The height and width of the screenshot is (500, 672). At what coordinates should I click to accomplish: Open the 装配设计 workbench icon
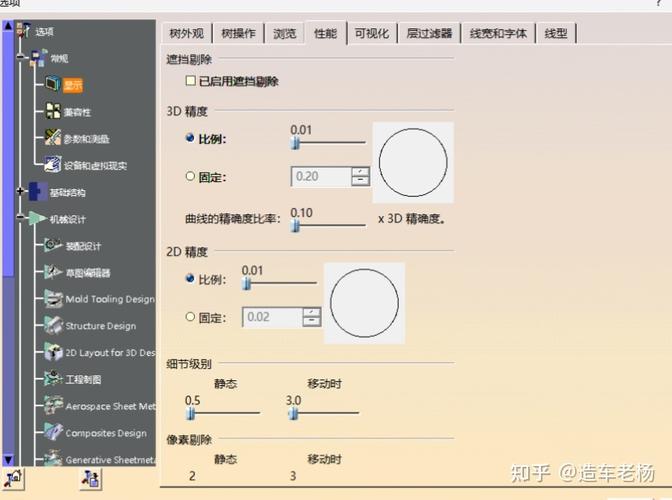pyautogui.click(x=54, y=245)
